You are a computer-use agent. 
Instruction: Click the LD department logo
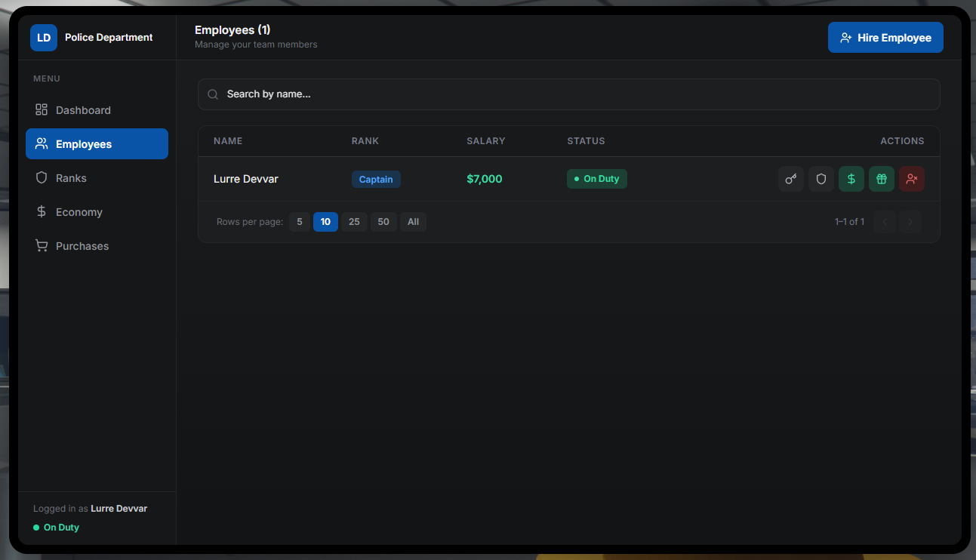click(x=44, y=38)
